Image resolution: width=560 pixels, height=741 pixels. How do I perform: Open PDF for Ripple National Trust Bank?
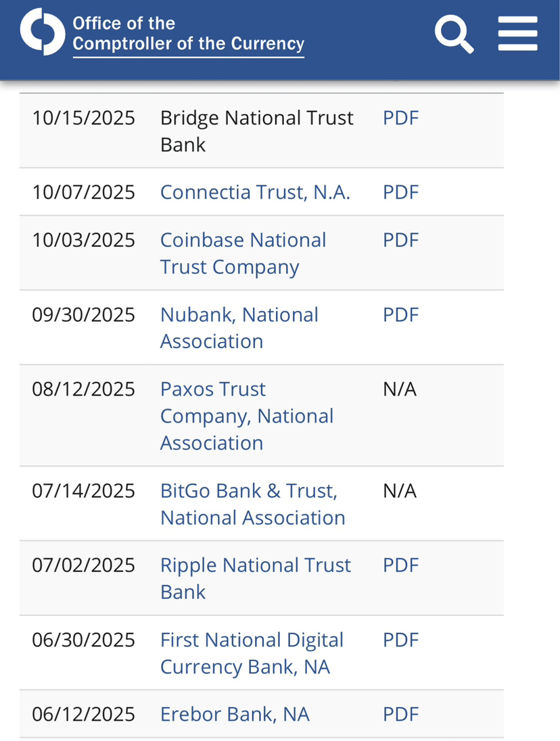(401, 565)
